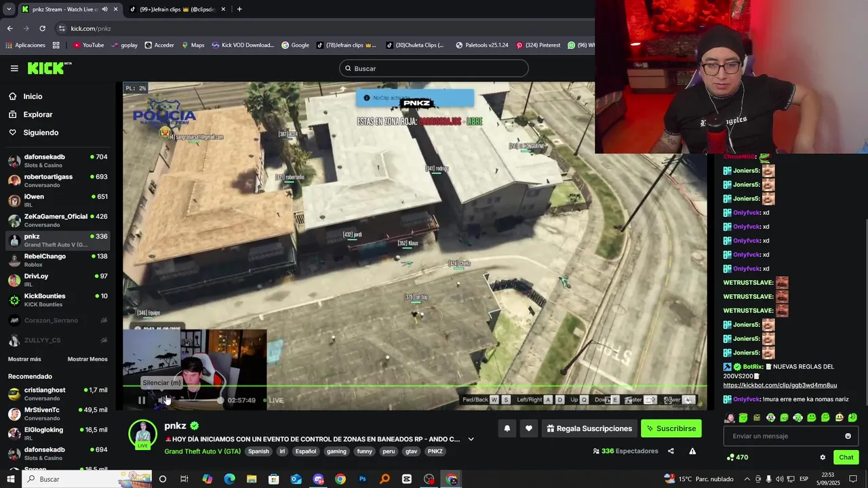
Task: Click the green Chat send button
Action: 846,457
